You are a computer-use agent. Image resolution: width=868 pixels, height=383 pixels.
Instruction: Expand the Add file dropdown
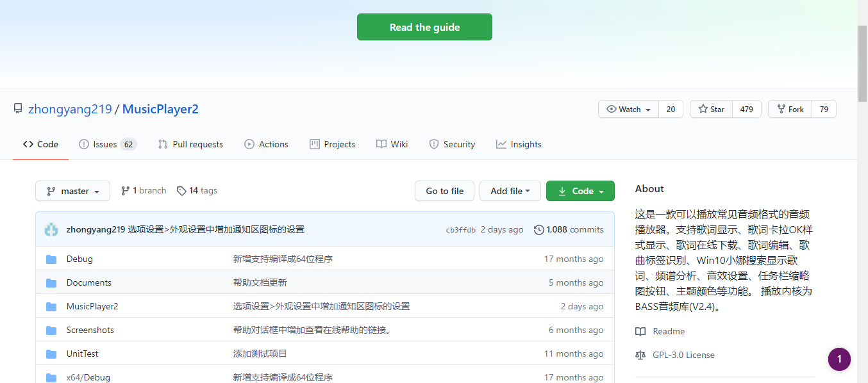coord(510,191)
